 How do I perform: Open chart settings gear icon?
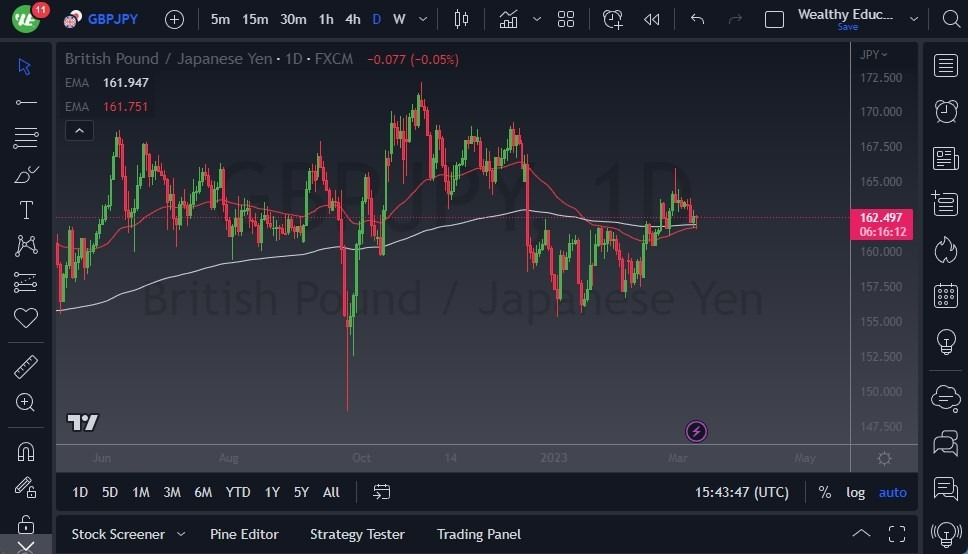tap(884, 458)
